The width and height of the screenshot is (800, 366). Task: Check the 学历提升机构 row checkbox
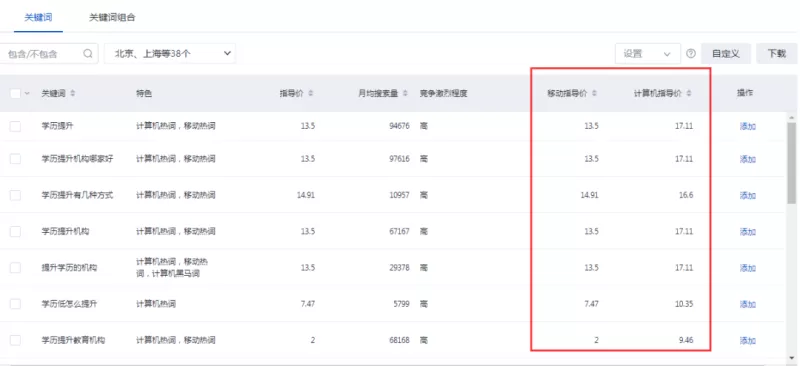(15, 231)
